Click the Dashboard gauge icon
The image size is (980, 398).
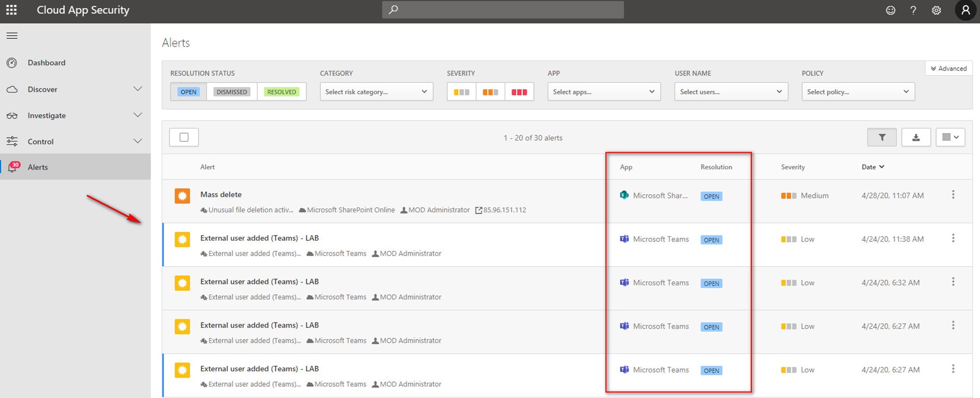[x=12, y=63]
